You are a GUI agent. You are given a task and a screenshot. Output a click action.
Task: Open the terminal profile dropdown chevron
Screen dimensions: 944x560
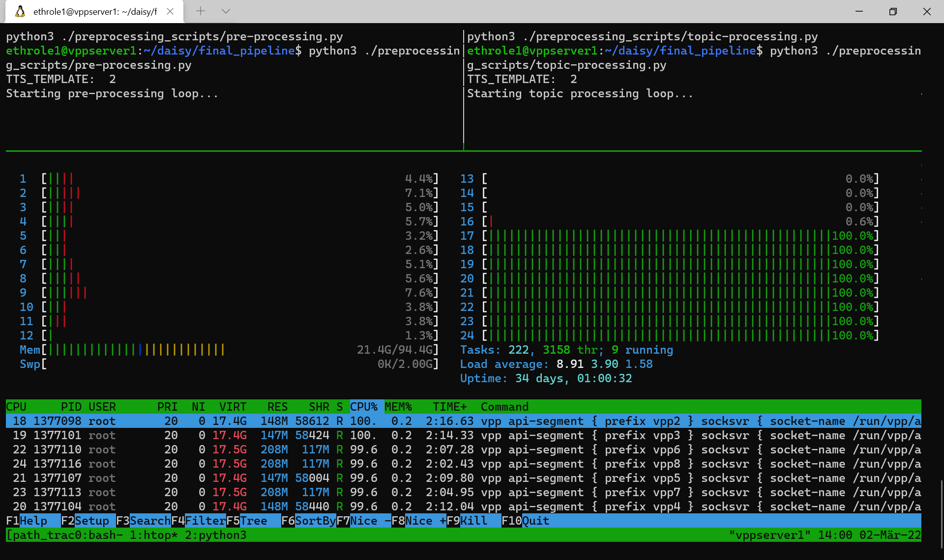pyautogui.click(x=226, y=11)
